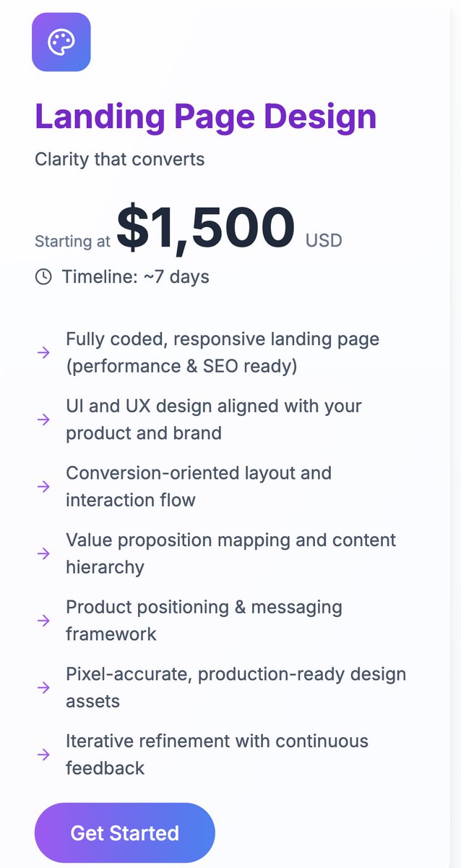Click arrow icon beside Pixel-accurate design assets
461x868 pixels.
pos(43,687)
